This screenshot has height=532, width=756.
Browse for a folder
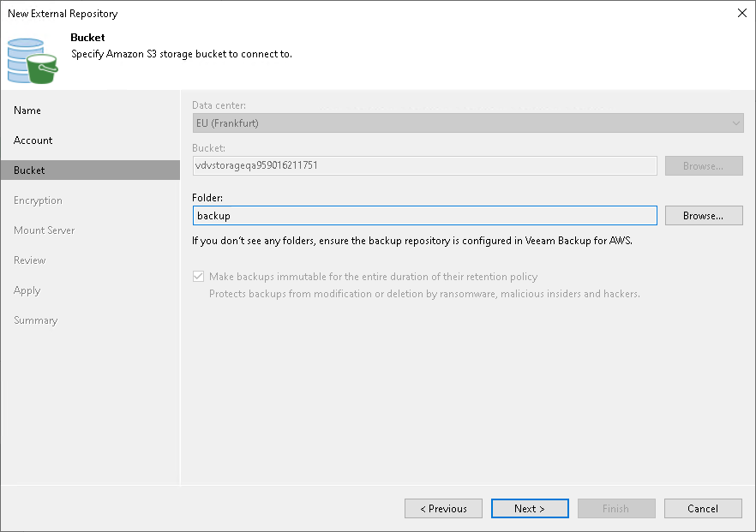pyautogui.click(x=704, y=215)
